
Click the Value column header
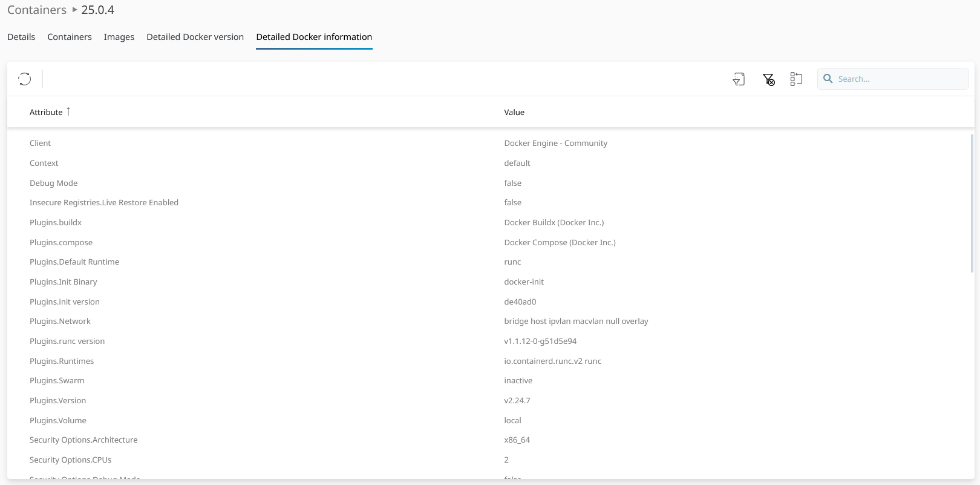(x=514, y=112)
